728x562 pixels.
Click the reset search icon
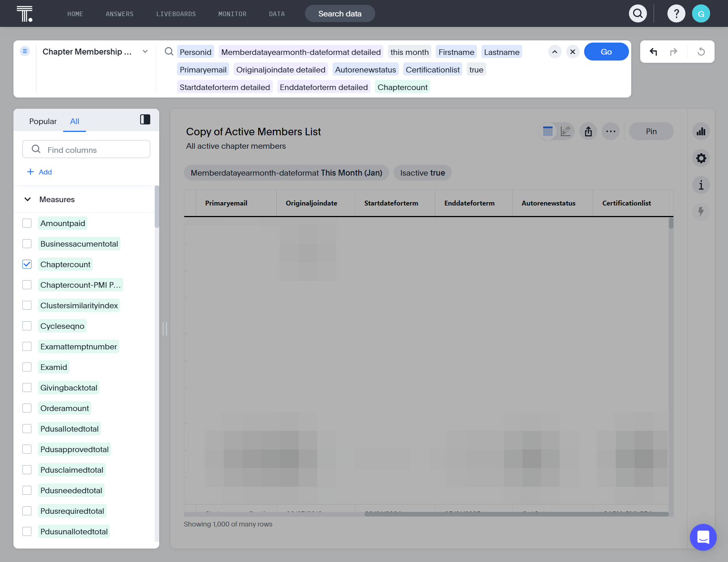701,52
